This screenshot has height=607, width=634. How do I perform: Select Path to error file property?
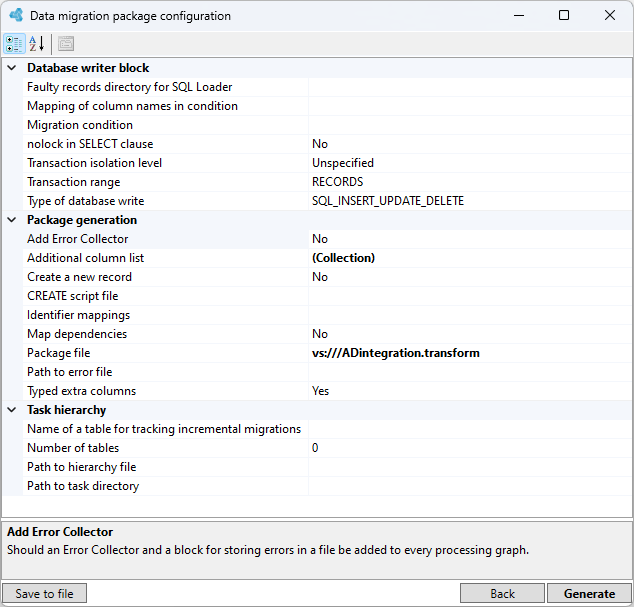pos(166,372)
